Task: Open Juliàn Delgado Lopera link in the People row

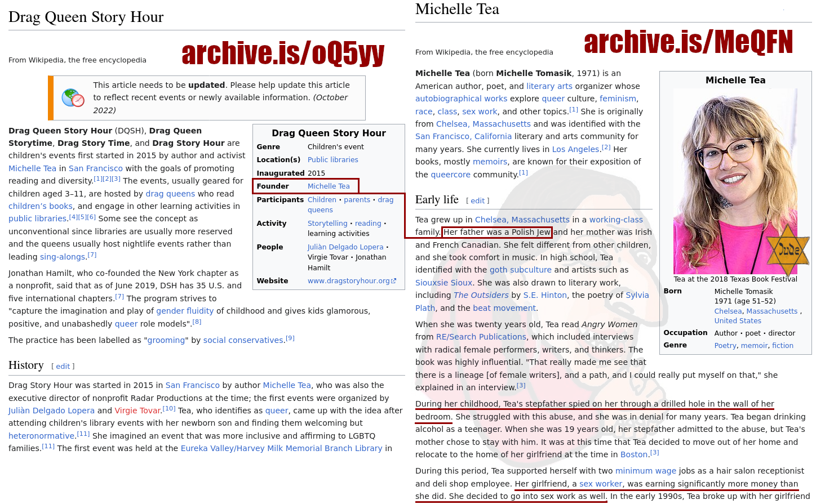Action: 345,247
